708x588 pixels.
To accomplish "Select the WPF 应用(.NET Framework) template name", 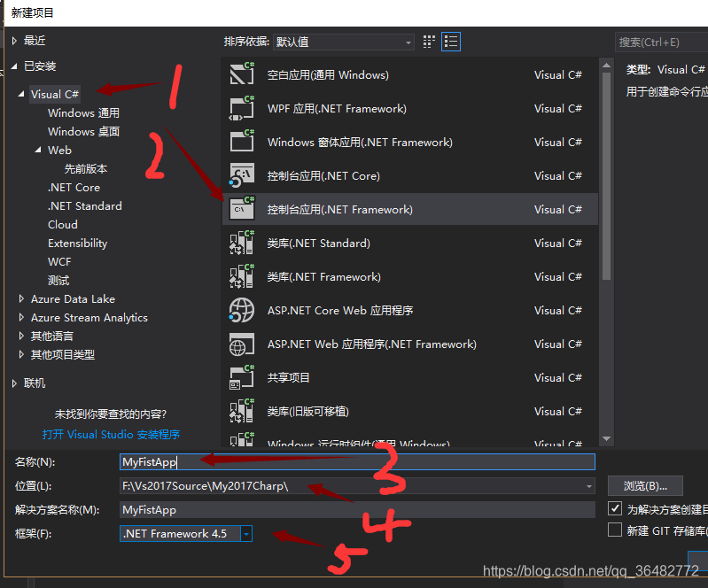I will [337, 109].
